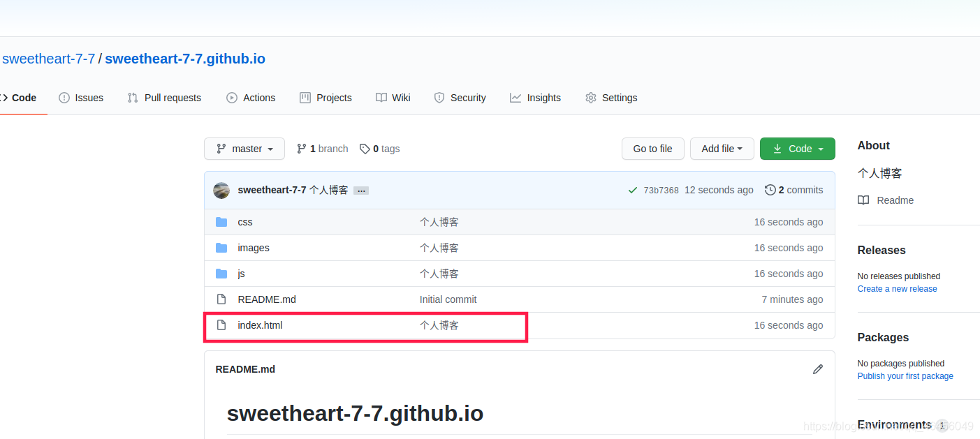
Task: Click Publish your first package
Action: pyautogui.click(x=905, y=376)
